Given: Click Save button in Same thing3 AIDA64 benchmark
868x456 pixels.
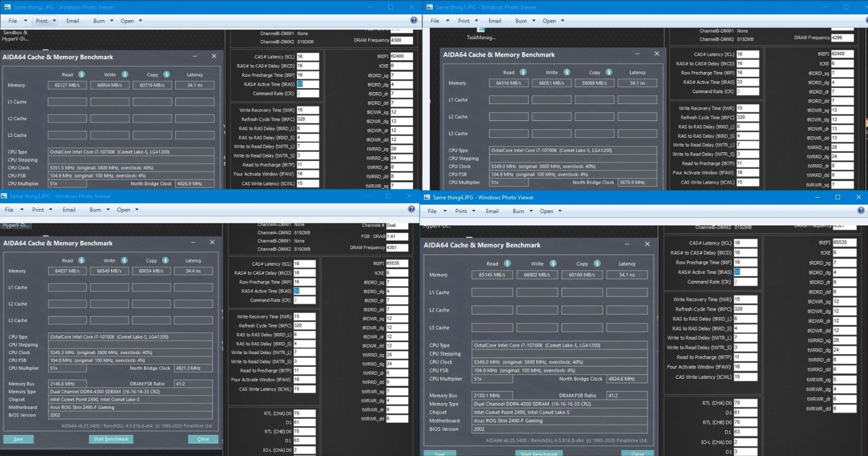Looking at the screenshot, I should click(x=19, y=439).
